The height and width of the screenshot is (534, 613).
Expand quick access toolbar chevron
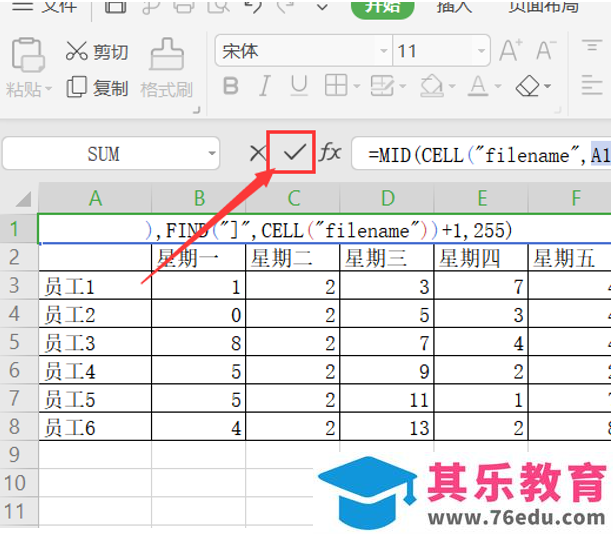(322, 7)
